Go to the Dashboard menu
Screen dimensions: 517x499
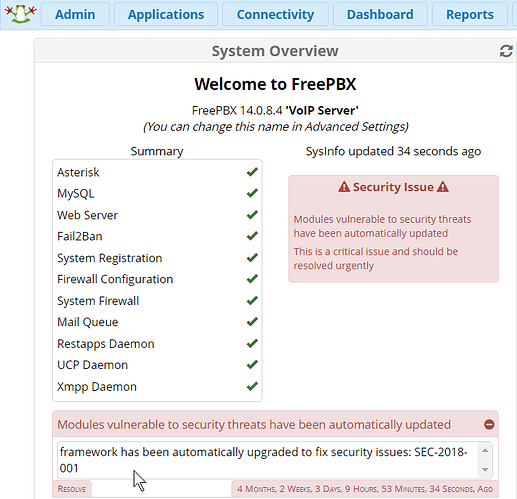[380, 14]
